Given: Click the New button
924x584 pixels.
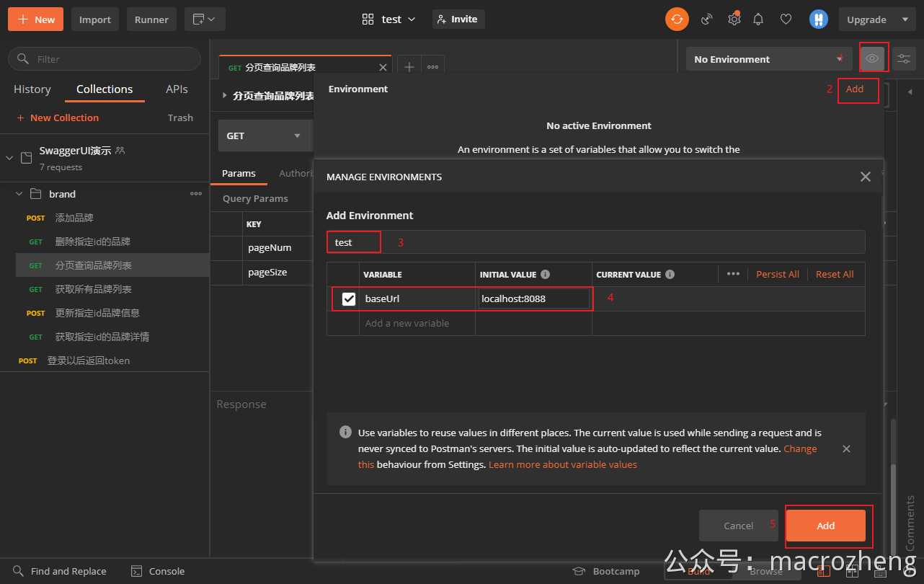Looking at the screenshot, I should (x=35, y=19).
